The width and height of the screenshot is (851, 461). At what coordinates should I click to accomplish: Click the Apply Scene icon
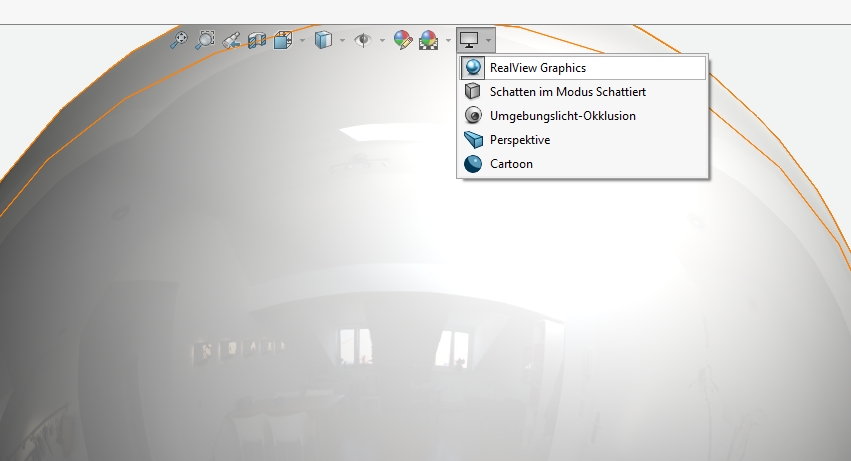429,40
